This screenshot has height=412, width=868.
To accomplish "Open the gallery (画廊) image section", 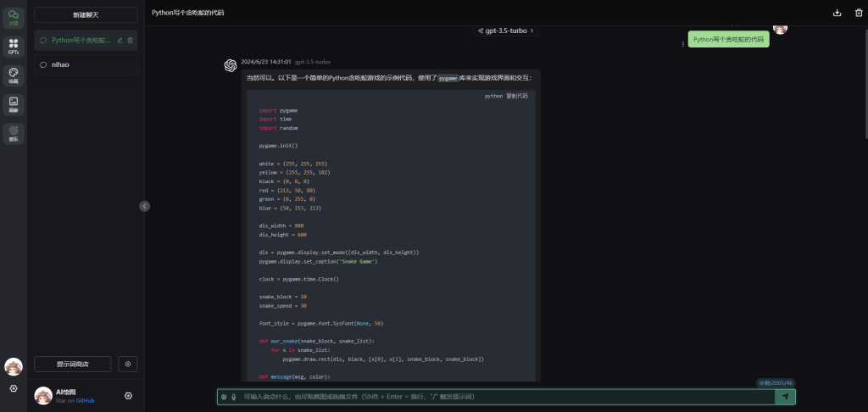I will [x=14, y=104].
